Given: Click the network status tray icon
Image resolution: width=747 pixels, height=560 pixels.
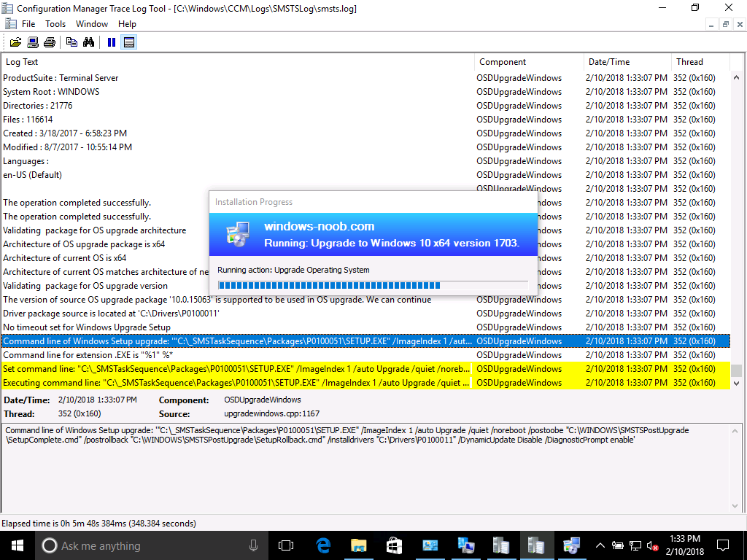Looking at the screenshot, I should [x=635, y=545].
